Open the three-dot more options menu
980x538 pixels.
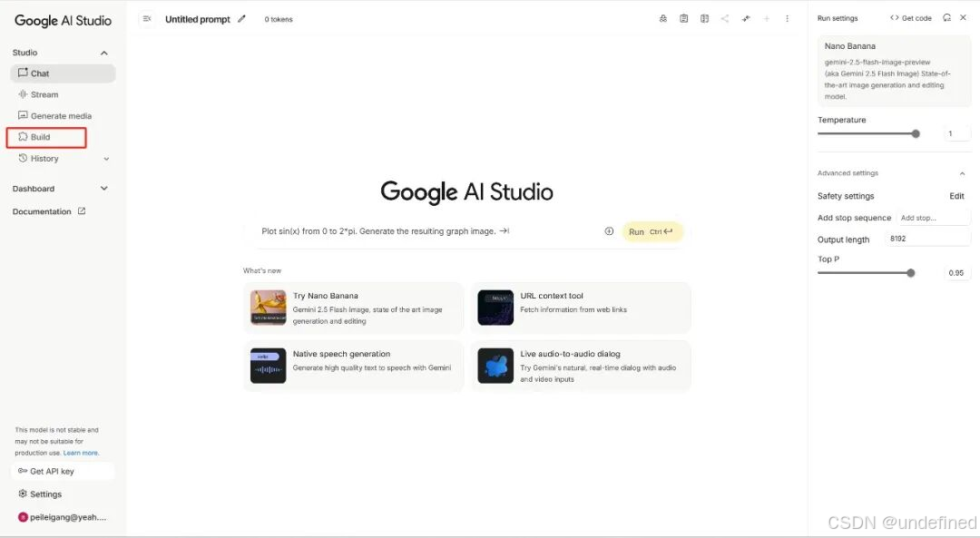(x=787, y=19)
